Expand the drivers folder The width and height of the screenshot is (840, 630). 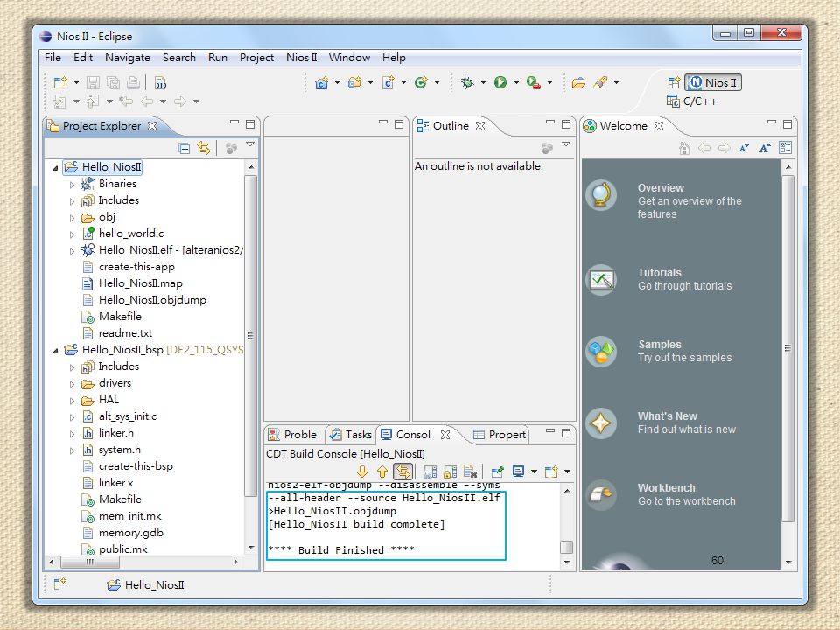click(x=73, y=384)
